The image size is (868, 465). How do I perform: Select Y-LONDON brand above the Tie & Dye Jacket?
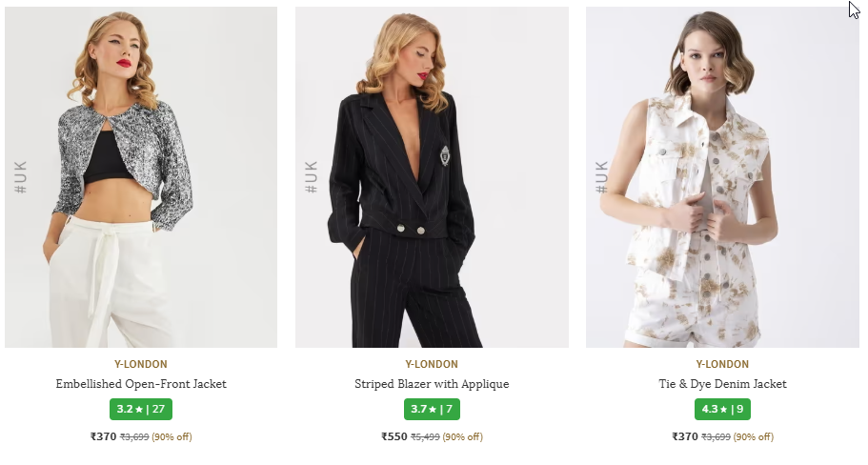pos(722,364)
